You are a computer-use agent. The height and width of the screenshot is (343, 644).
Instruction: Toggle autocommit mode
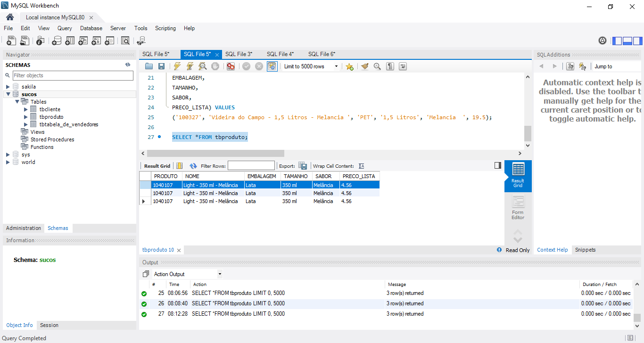272,66
